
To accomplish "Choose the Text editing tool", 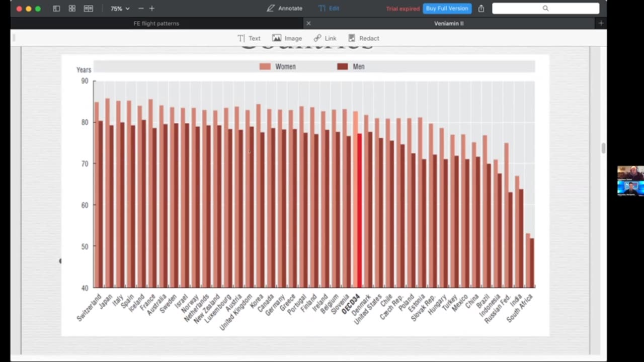I will [249, 38].
